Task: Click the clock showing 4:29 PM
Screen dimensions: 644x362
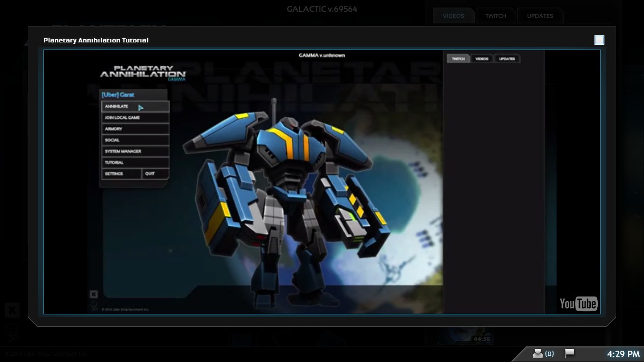Action: [x=623, y=354]
